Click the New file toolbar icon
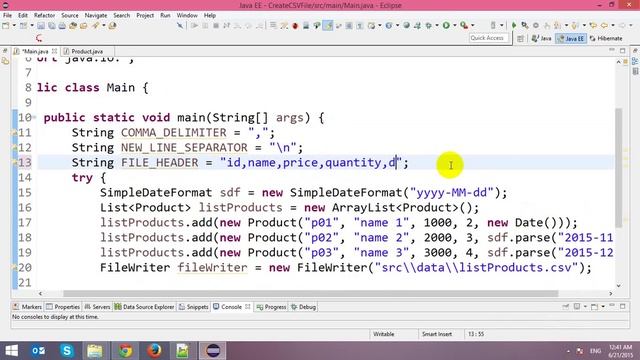The image size is (640, 360). [x=6, y=26]
